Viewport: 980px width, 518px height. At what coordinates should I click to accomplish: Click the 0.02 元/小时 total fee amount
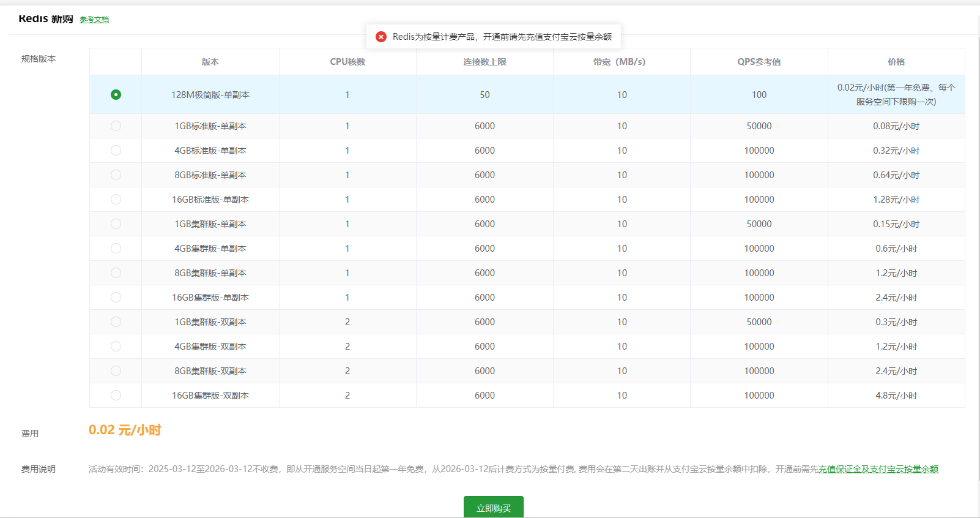[125, 430]
